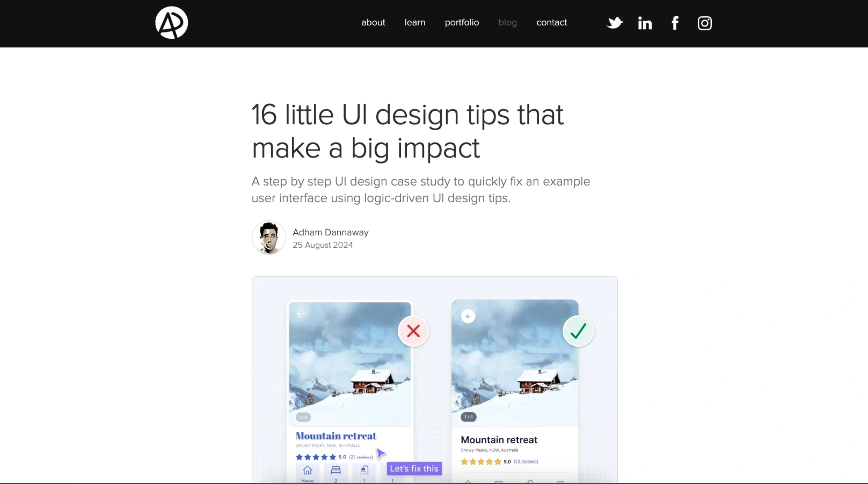Viewport: 868px width, 484px height.
Task: Click the circled back arrow on right mockup
Action: (x=468, y=316)
